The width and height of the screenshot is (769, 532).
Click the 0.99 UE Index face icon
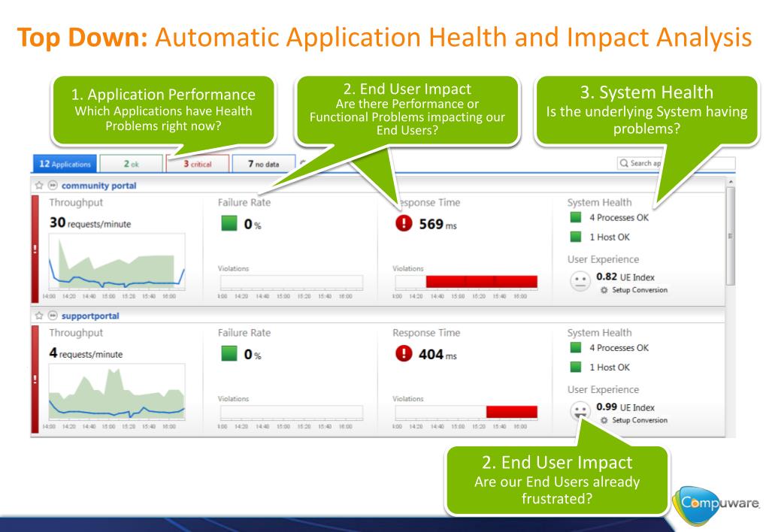tap(580, 411)
